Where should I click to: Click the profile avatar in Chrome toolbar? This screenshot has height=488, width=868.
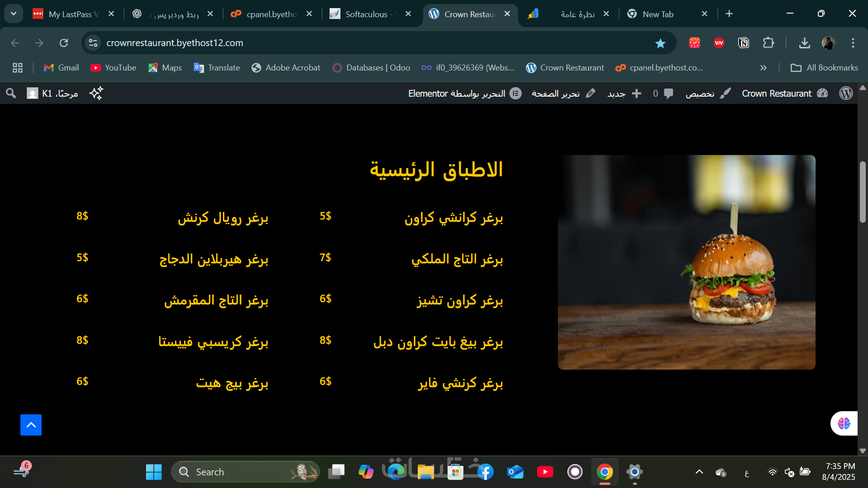tap(829, 43)
